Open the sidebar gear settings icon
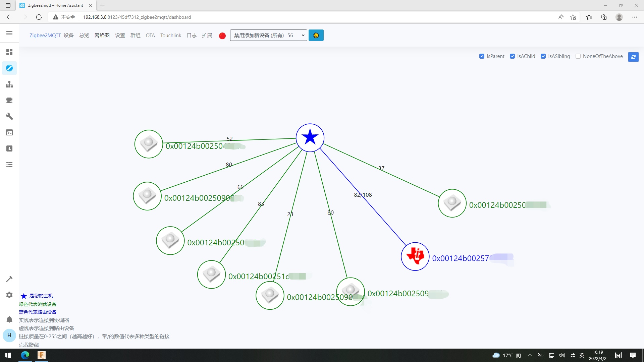Viewport: 644px width, 362px height. click(9, 295)
